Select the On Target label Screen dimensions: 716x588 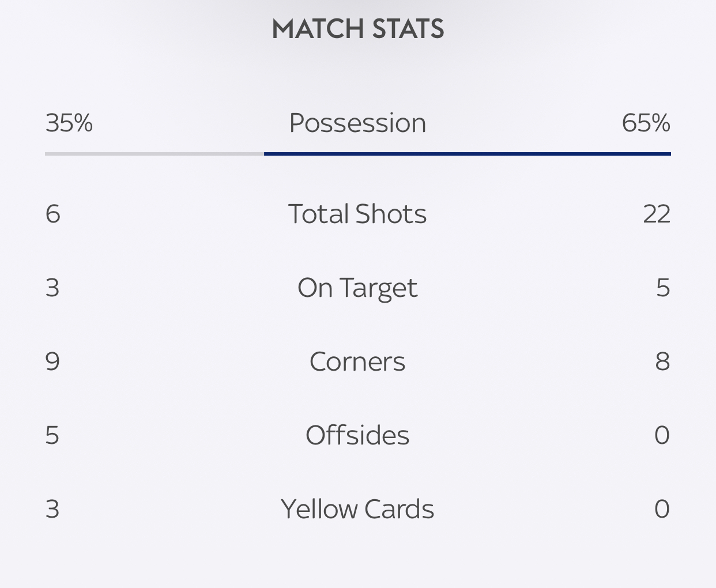click(x=357, y=288)
